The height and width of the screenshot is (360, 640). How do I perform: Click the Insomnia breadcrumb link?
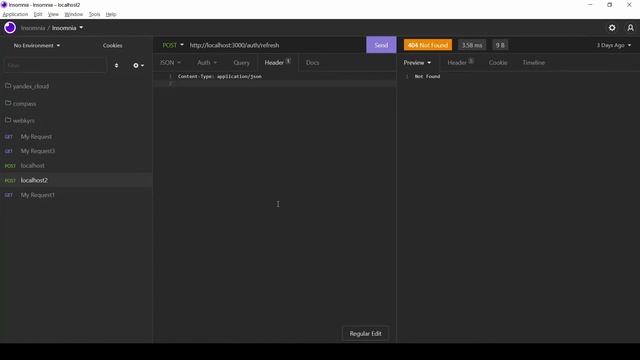33,28
